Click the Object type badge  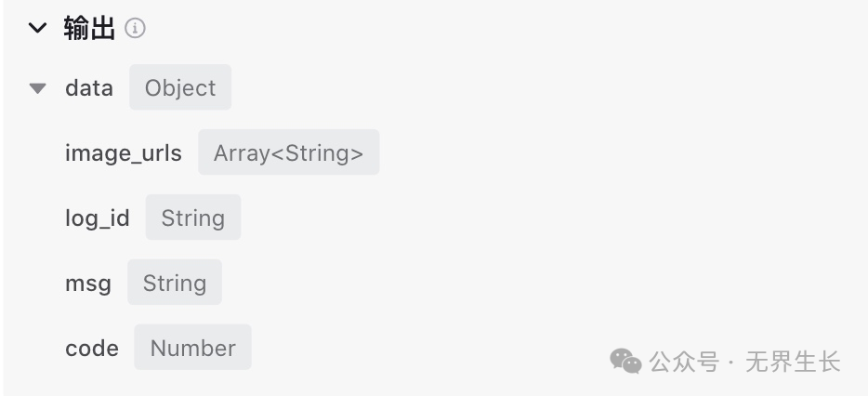click(x=180, y=88)
